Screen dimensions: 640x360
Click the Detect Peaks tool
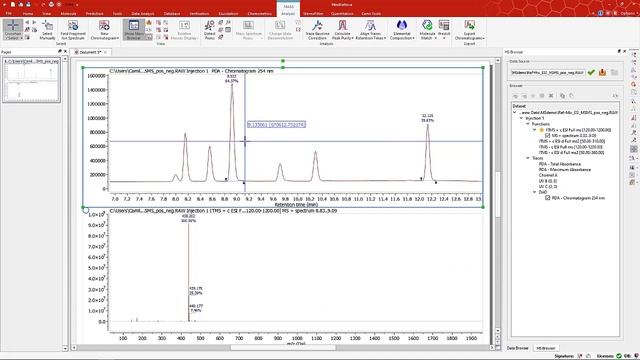pyautogui.click(x=210, y=29)
